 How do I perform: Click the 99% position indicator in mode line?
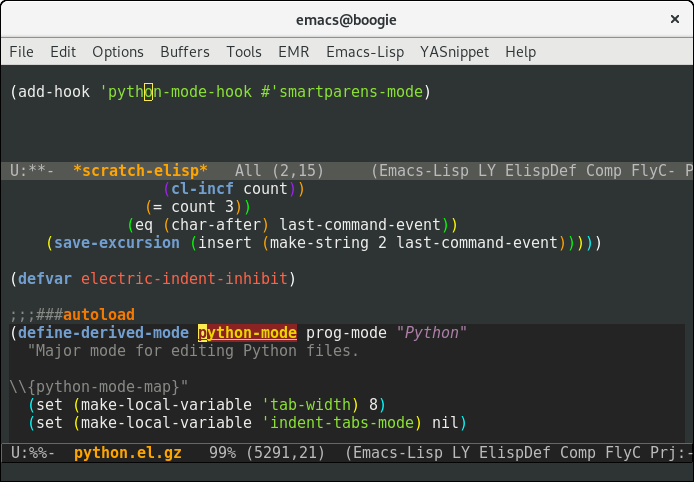[x=222, y=453]
